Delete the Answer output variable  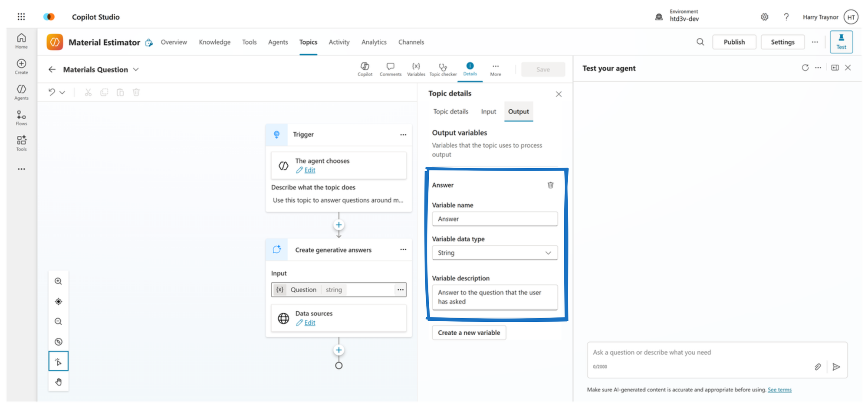[x=550, y=185]
